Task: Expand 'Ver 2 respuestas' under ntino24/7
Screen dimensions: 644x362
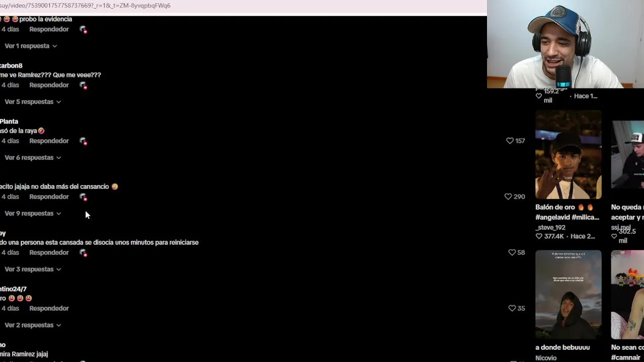Action: tap(33, 325)
